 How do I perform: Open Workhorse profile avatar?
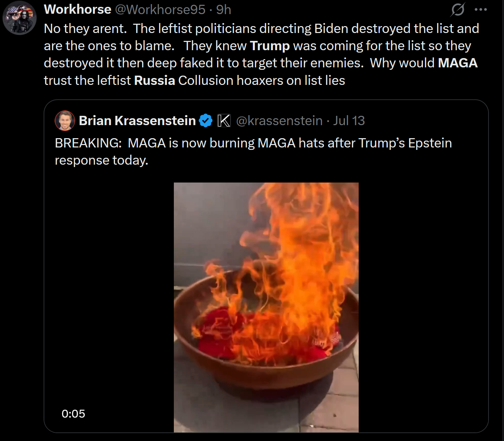pos(20,18)
